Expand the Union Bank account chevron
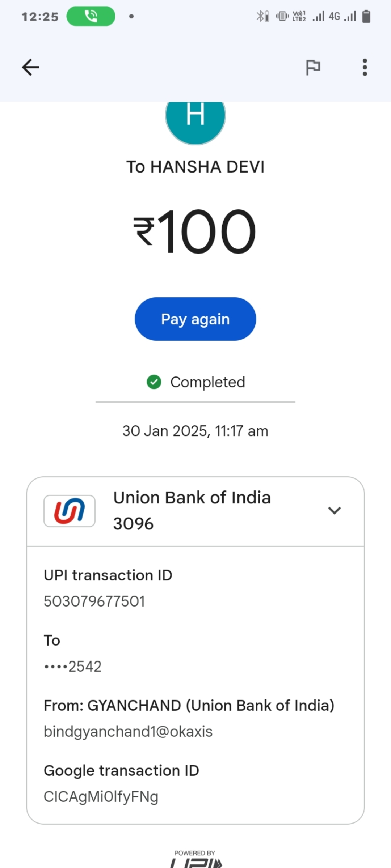The height and width of the screenshot is (868, 391). pos(334,510)
